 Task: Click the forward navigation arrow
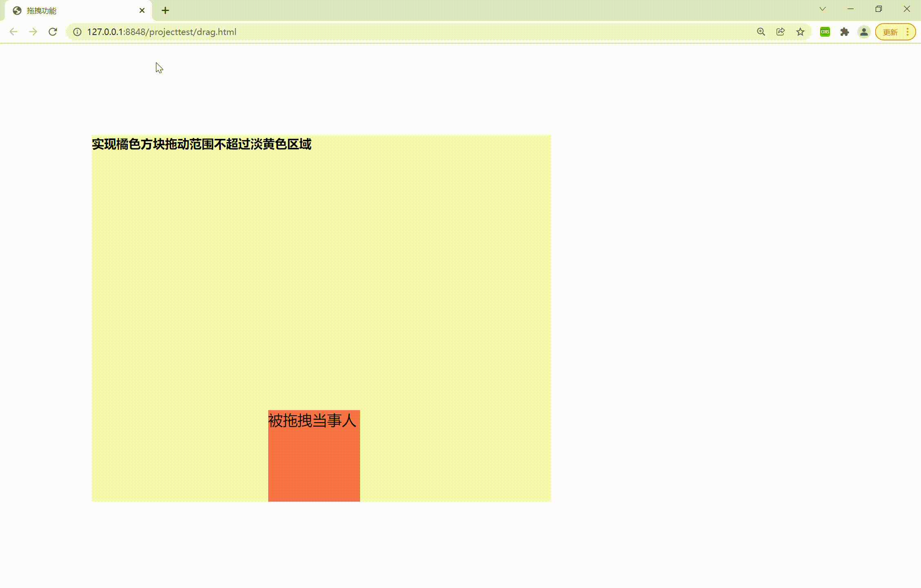coord(33,31)
